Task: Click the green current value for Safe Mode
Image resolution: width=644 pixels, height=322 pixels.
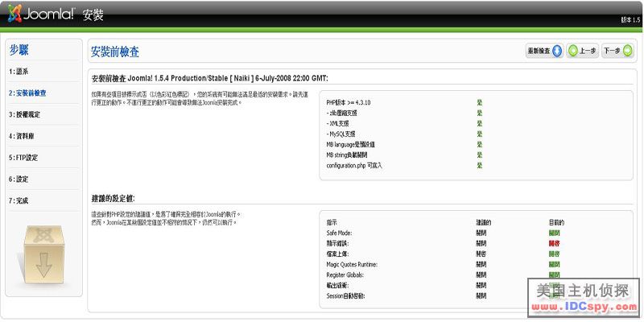Action: pos(554,233)
